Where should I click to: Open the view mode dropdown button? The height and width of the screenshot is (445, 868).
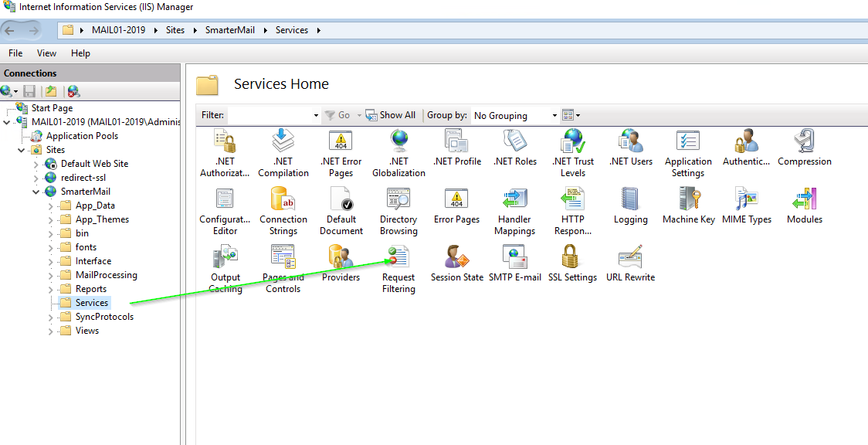click(571, 115)
